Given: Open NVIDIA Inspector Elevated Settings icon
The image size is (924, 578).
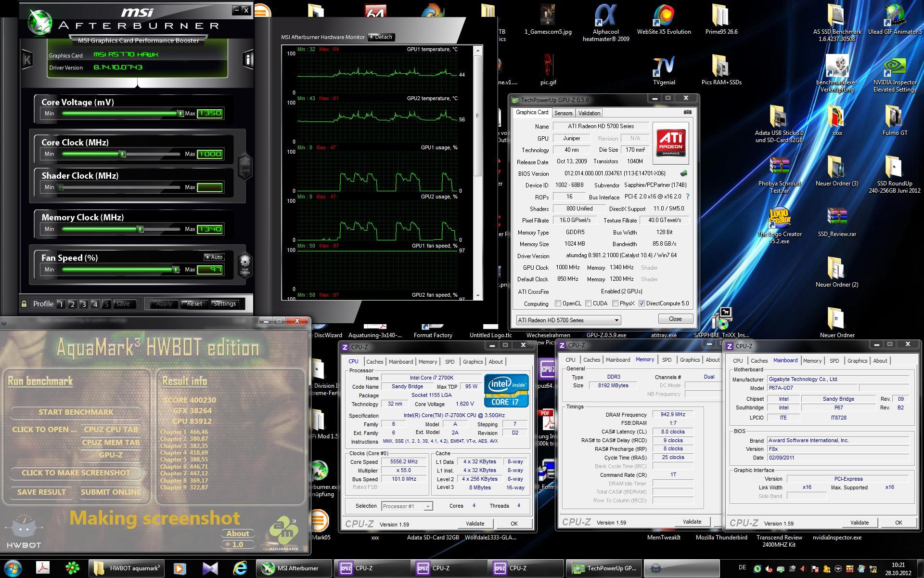Looking at the screenshot, I should point(895,75).
